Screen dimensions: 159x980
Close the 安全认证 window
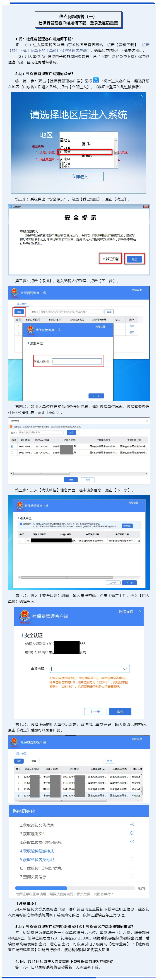(x=140, y=611)
